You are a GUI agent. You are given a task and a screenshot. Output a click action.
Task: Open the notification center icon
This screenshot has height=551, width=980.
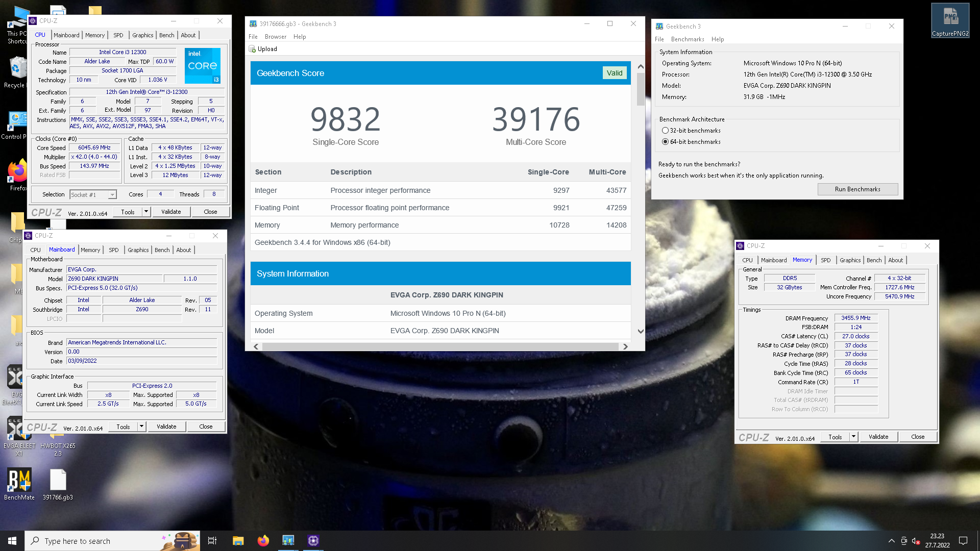[x=963, y=541]
